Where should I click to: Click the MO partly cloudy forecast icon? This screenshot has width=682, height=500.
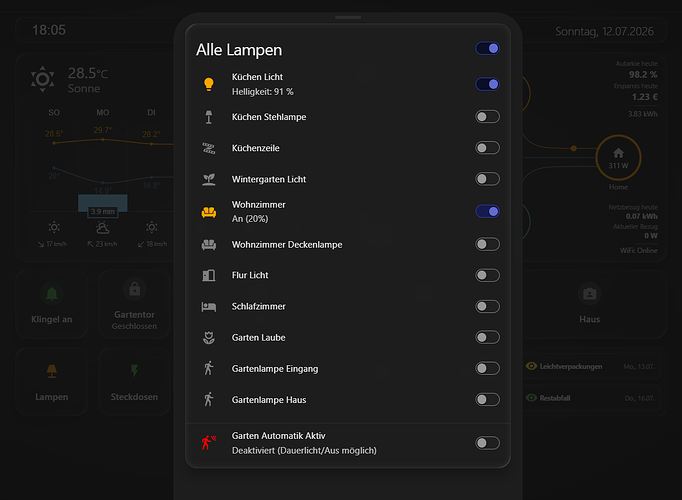pyautogui.click(x=103, y=227)
